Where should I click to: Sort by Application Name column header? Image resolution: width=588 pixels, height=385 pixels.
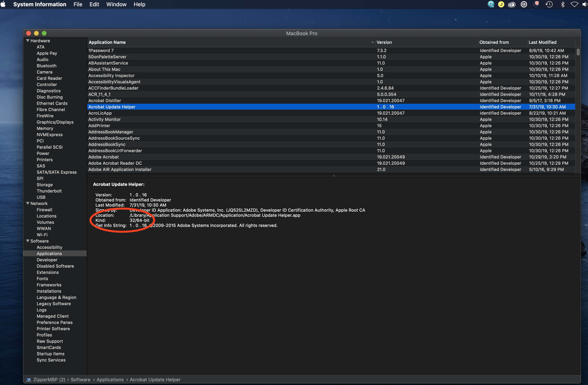pyautogui.click(x=107, y=42)
